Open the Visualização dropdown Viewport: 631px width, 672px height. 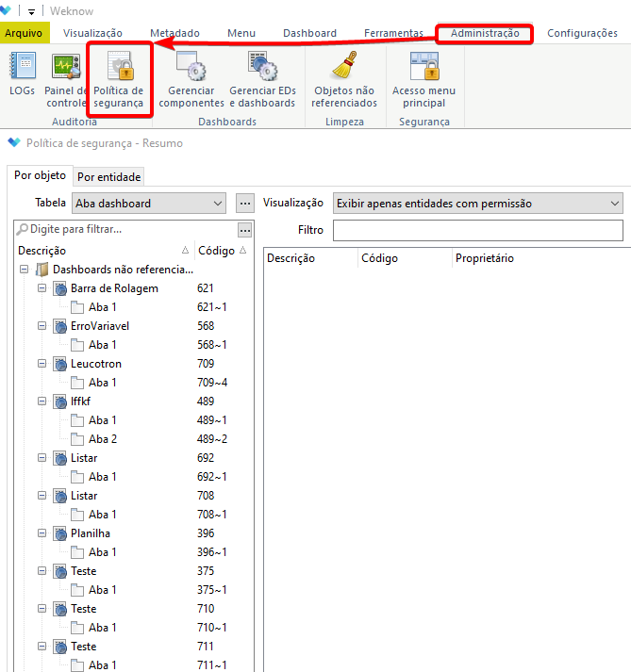point(478,204)
